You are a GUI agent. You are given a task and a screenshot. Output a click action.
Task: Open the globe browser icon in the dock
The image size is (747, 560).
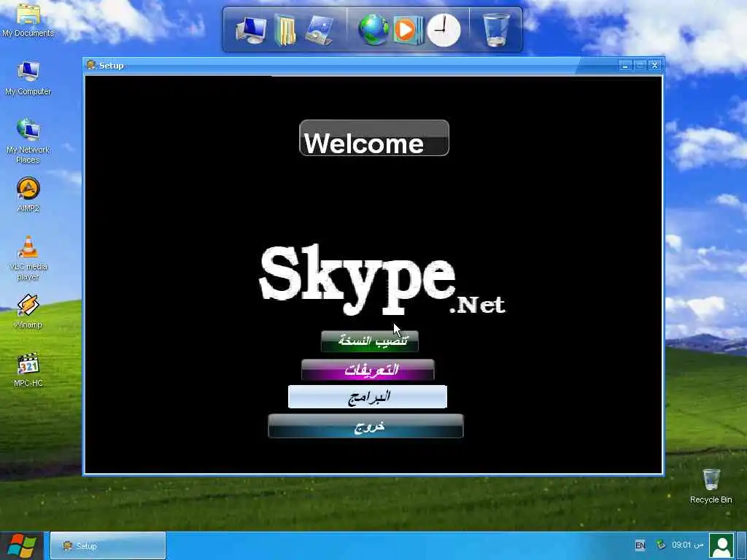pos(373,30)
